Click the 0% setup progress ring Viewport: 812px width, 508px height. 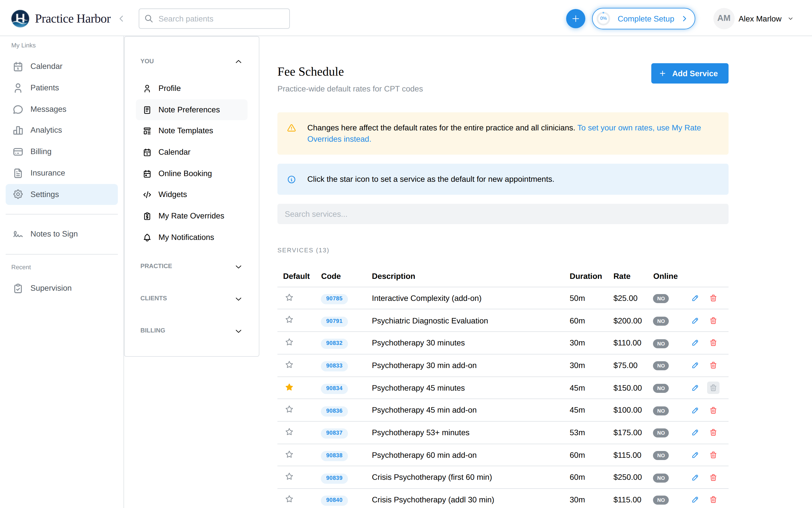603,18
